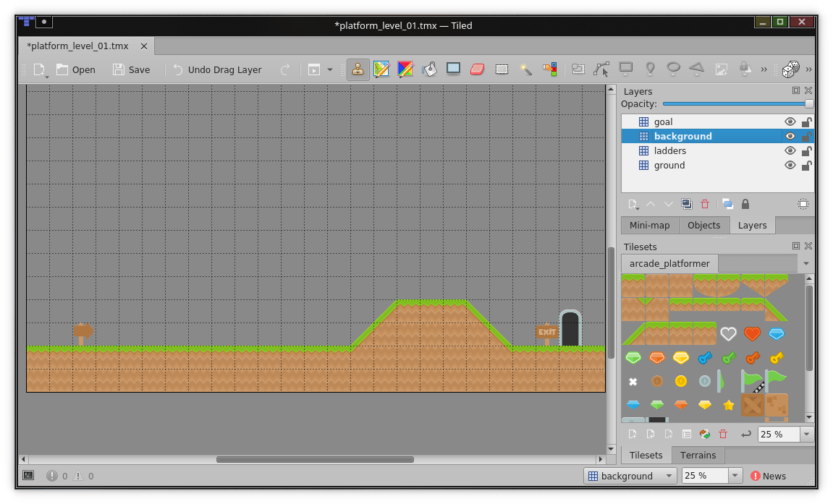Lock the ground layer
The image size is (833, 504).
(x=807, y=165)
